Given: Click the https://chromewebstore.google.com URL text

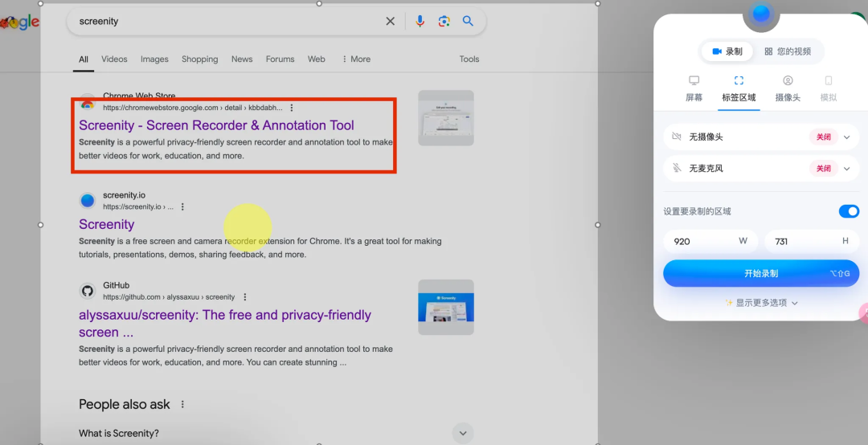Looking at the screenshot, I should pyautogui.click(x=193, y=108).
